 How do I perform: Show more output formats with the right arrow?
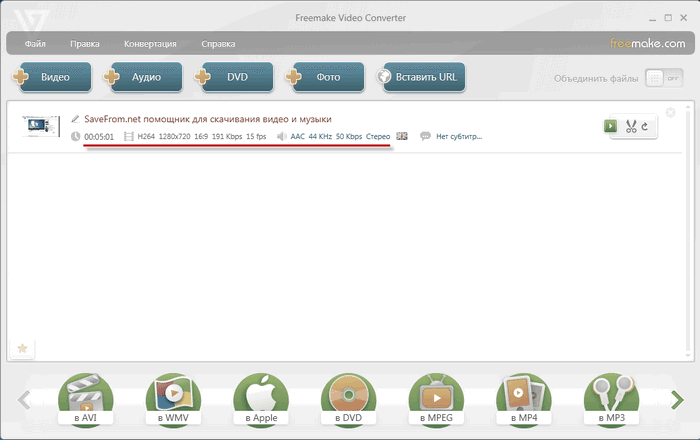coord(677,400)
